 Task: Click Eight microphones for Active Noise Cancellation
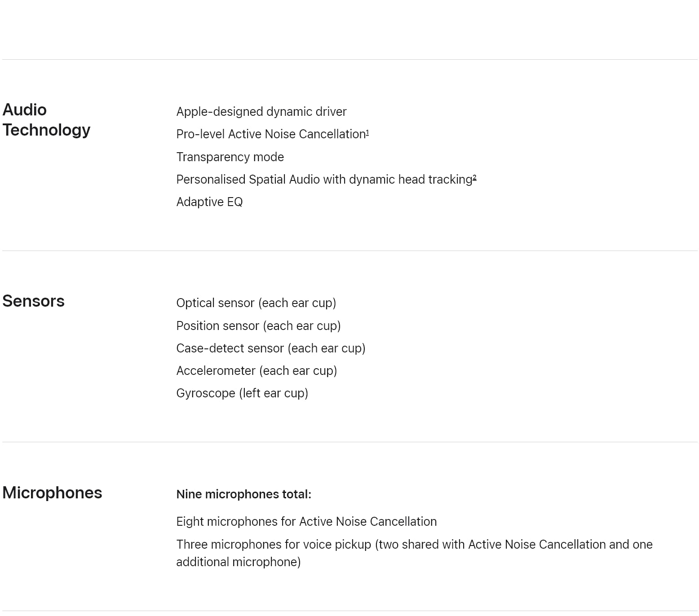(306, 522)
